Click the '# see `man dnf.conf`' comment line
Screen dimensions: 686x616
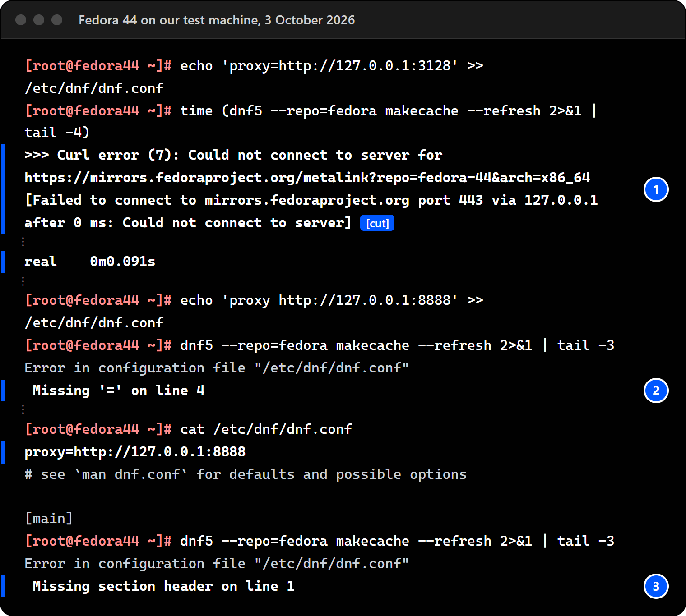pyautogui.click(x=246, y=474)
